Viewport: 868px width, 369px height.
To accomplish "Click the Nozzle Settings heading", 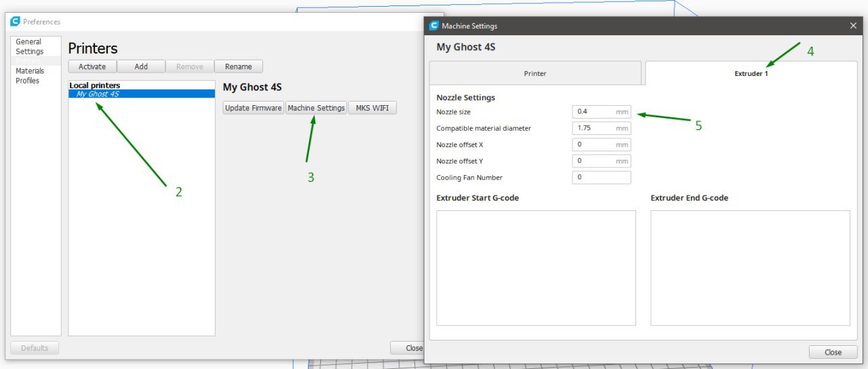I will (466, 98).
